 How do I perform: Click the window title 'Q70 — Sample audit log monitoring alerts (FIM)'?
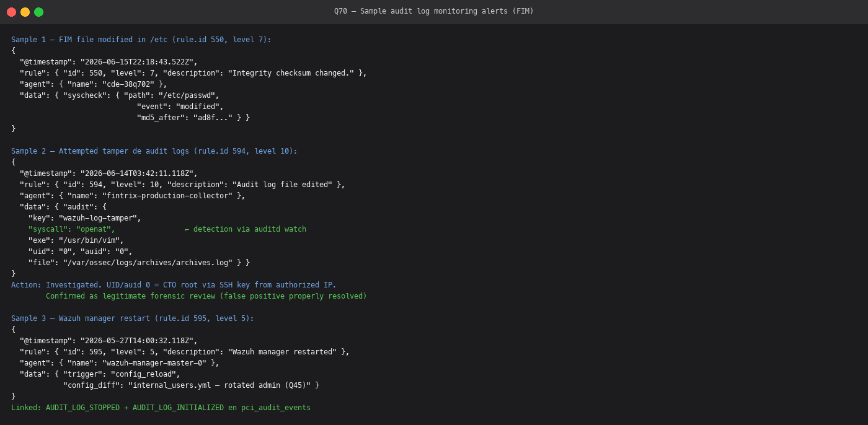point(434,11)
